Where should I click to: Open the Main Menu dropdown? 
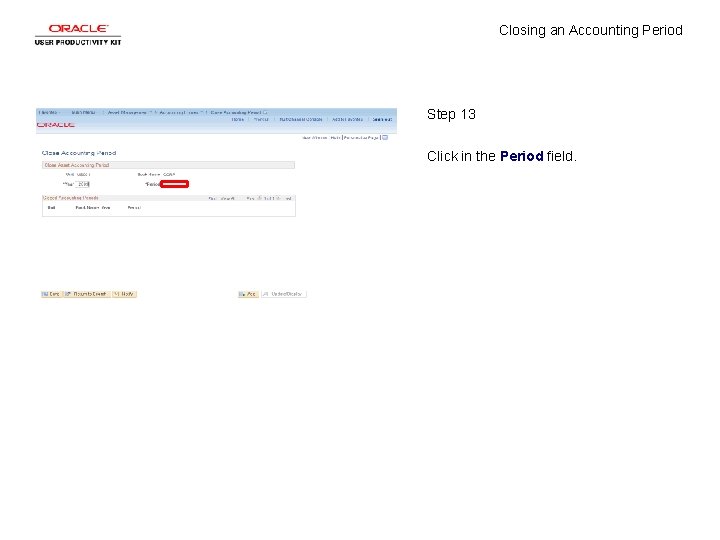click(84, 112)
